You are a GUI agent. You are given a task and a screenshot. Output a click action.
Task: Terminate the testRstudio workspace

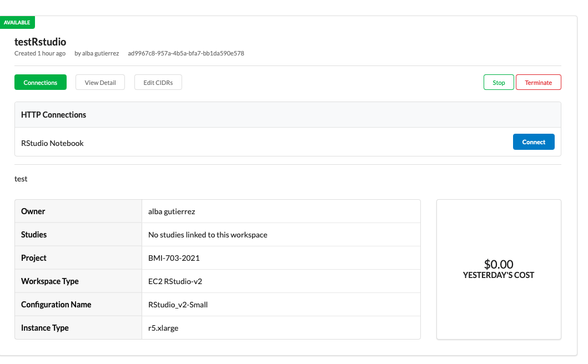click(538, 82)
